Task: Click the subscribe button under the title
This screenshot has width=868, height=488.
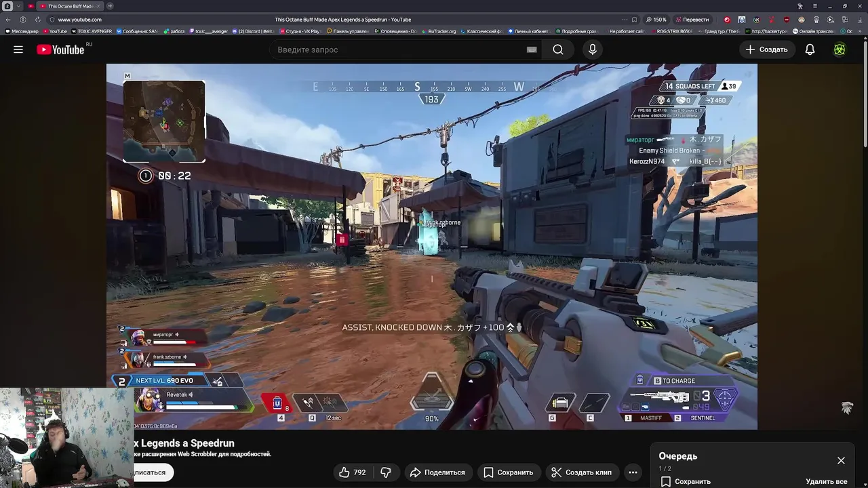Action: coord(153,472)
